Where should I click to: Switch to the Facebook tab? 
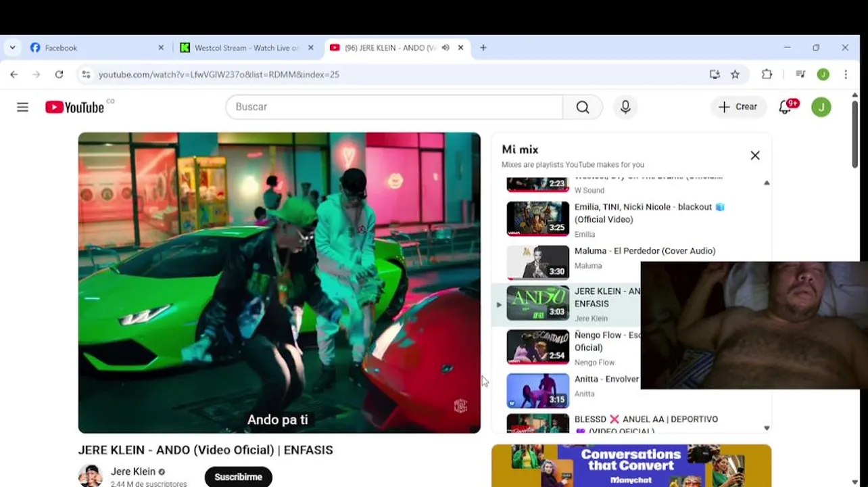click(97, 47)
